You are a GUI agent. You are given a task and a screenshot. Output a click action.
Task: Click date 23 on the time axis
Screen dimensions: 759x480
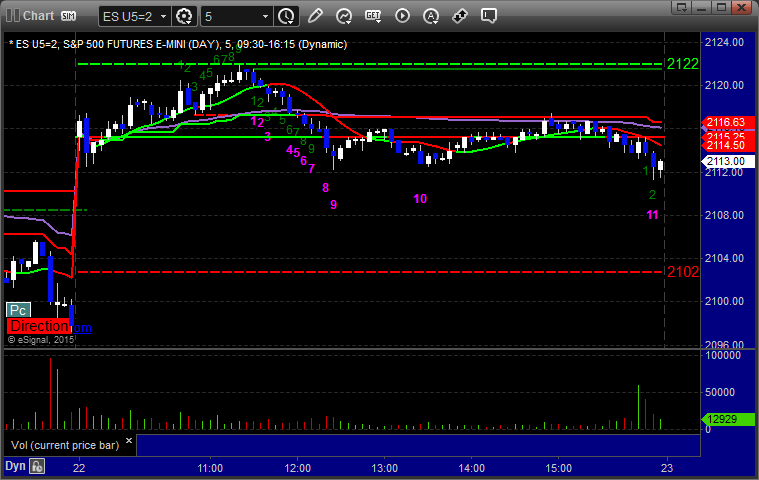tap(667, 468)
